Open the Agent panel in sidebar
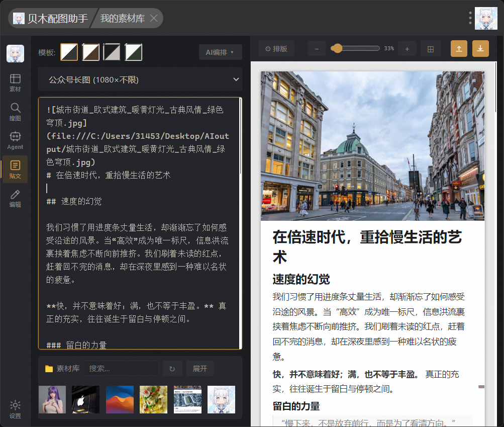This screenshot has height=427, width=504. point(15,141)
